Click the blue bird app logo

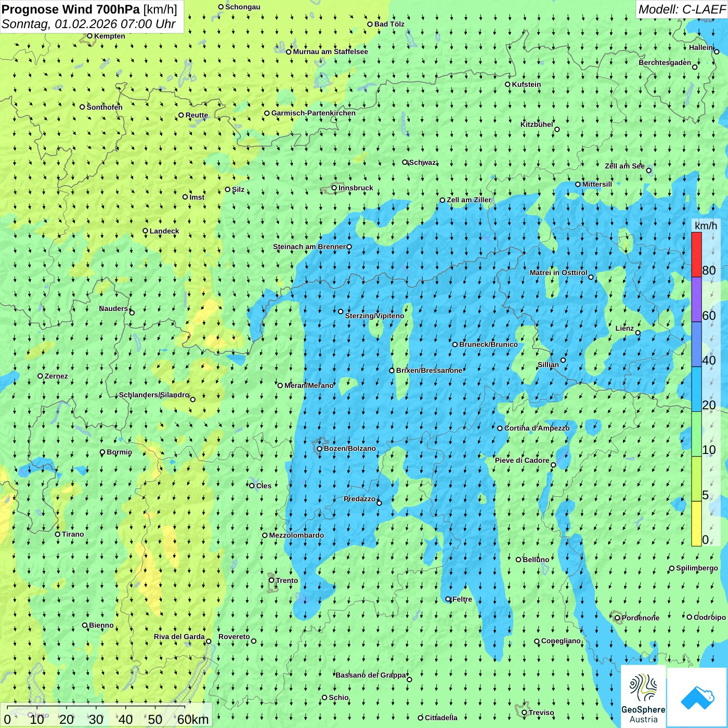coord(697,697)
